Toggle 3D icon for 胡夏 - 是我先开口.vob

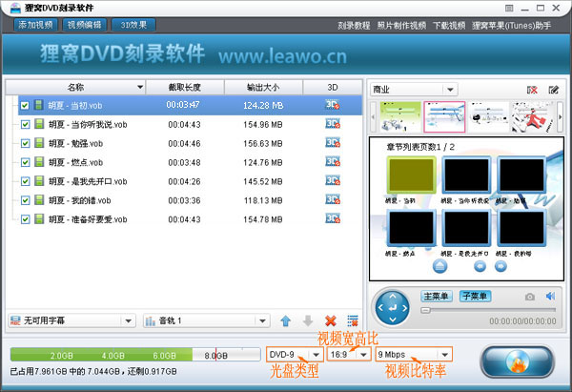[x=333, y=180]
